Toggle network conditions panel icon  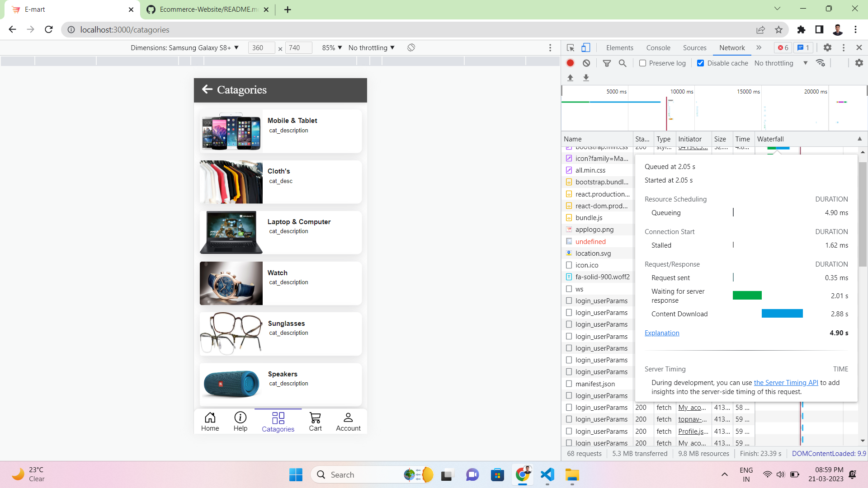coord(821,63)
